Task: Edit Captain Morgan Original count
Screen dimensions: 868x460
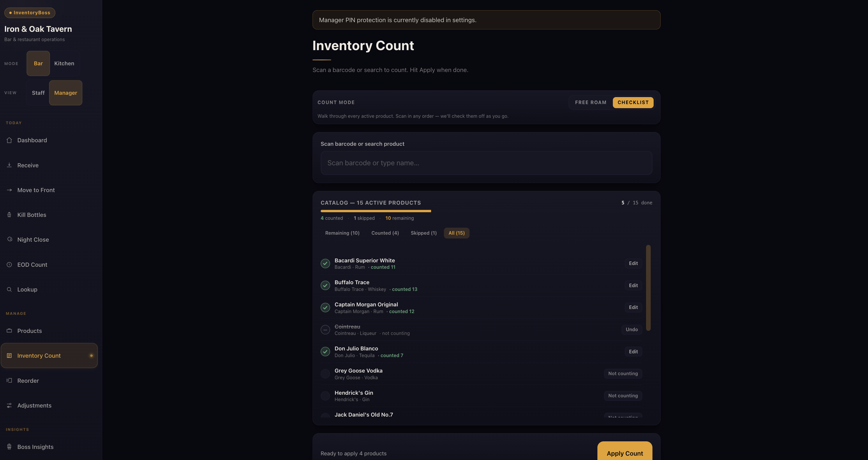Action: point(633,308)
